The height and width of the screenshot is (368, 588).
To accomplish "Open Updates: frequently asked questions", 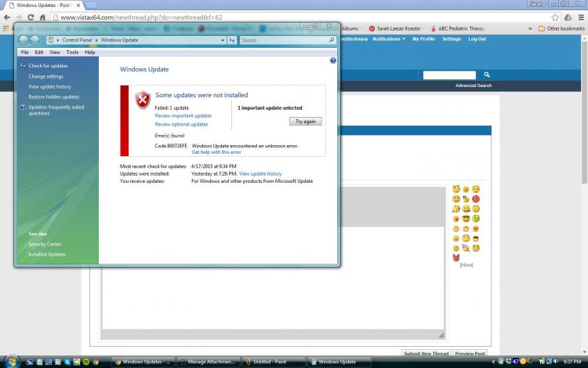I will tap(56, 110).
